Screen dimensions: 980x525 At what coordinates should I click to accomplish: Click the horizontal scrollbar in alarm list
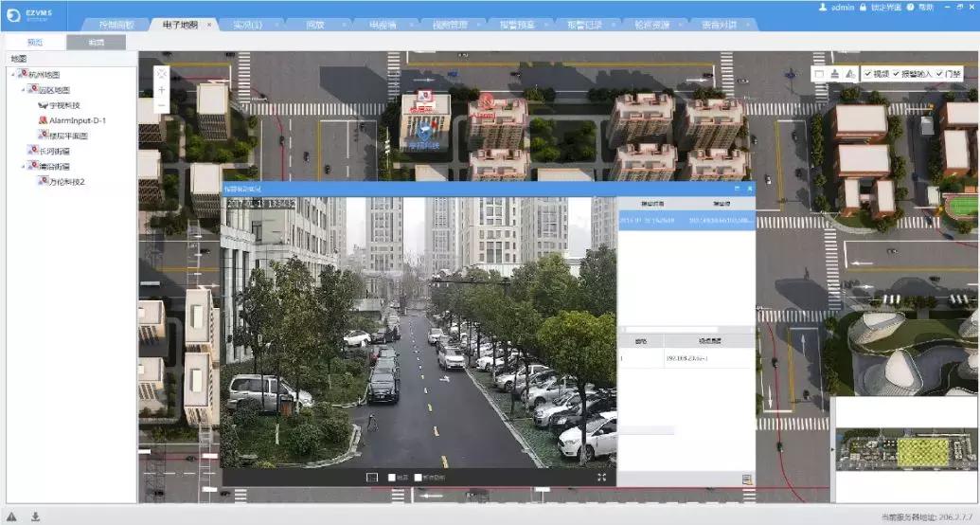(671, 330)
